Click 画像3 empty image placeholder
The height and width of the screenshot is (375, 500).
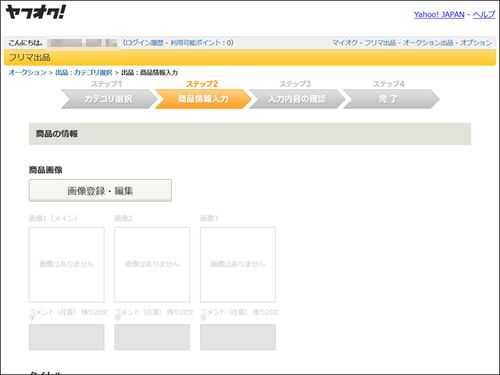(238, 264)
